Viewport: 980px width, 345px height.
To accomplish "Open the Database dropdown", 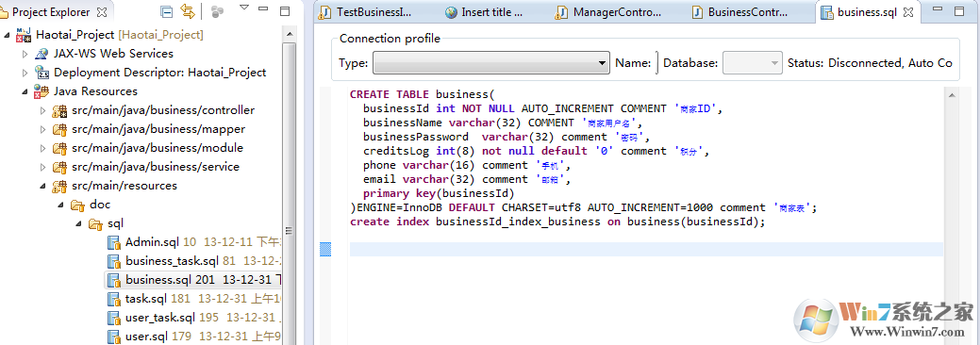I will pos(753,63).
